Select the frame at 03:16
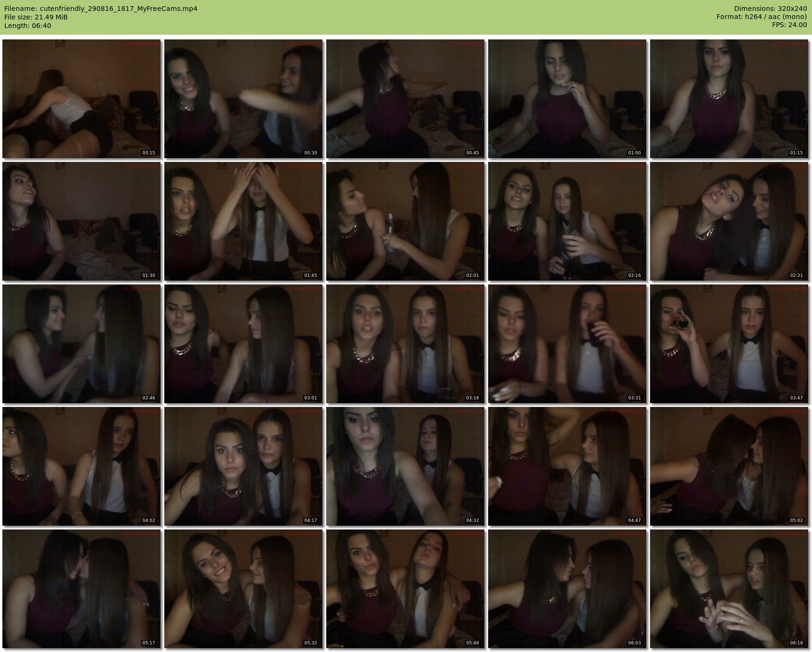The width and height of the screenshot is (812, 652). pos(405,344)
